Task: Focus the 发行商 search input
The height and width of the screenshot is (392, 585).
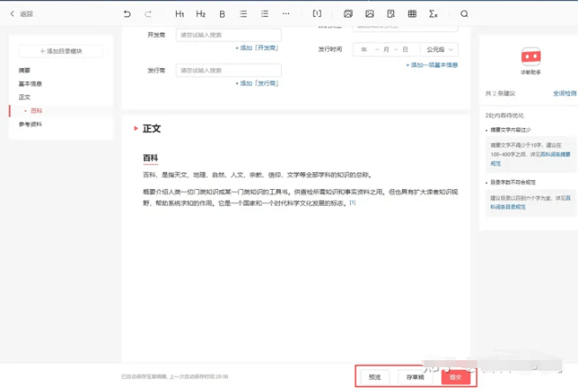Action: pyautogui.click(x=229, y=70)
